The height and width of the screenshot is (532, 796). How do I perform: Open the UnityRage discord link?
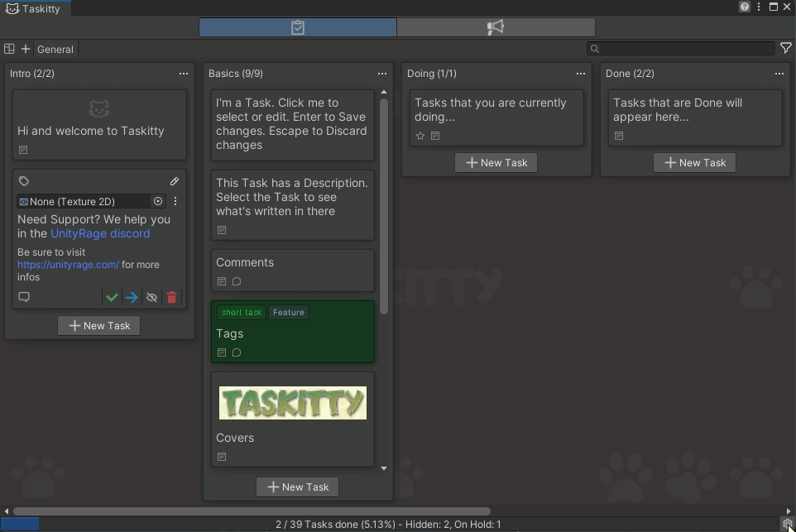click(x=100, y=233)
